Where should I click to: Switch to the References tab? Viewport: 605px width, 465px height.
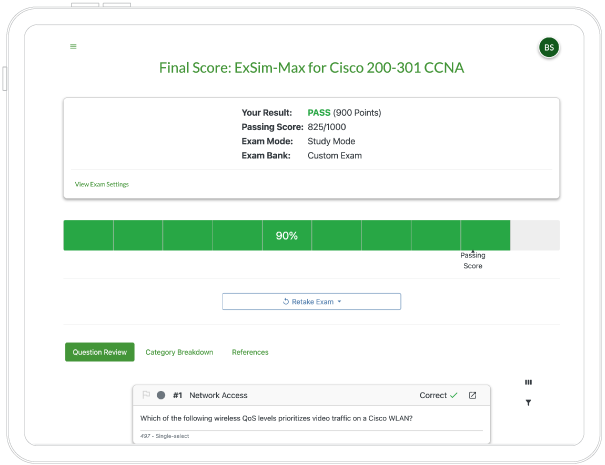click(x=250, y=352)
